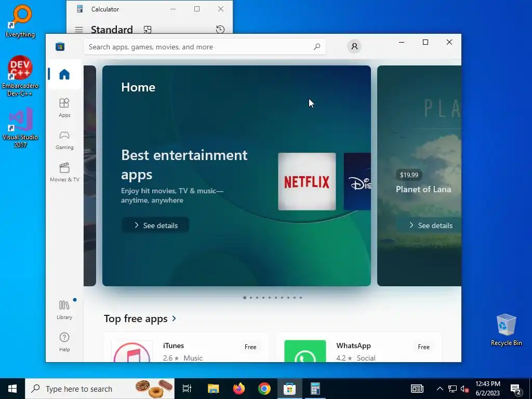Click the Microsoft Store logo icon
This screenshot has width=532, height=399.
click(60, 46)
